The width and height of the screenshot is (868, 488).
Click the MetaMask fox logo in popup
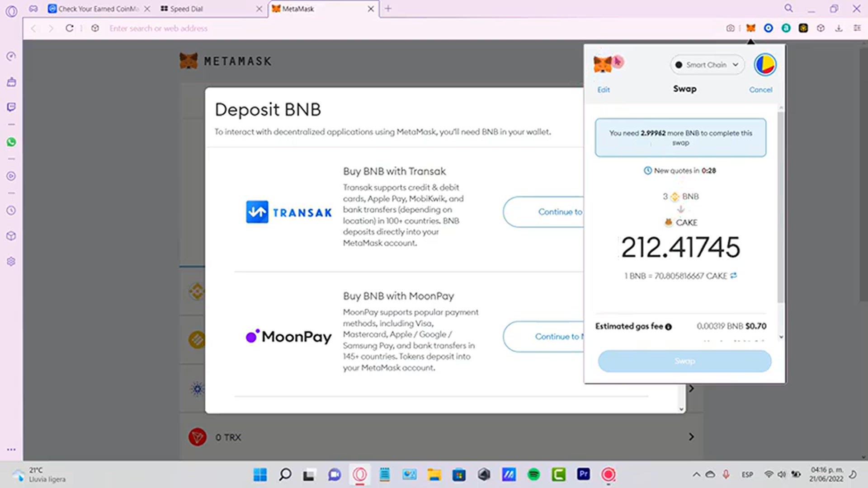pos(603,64)
